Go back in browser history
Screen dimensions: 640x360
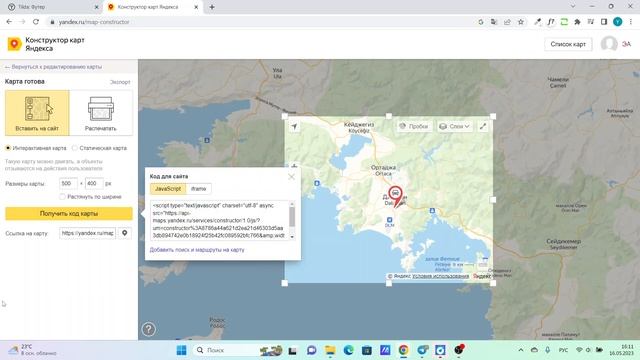point(9,22)
